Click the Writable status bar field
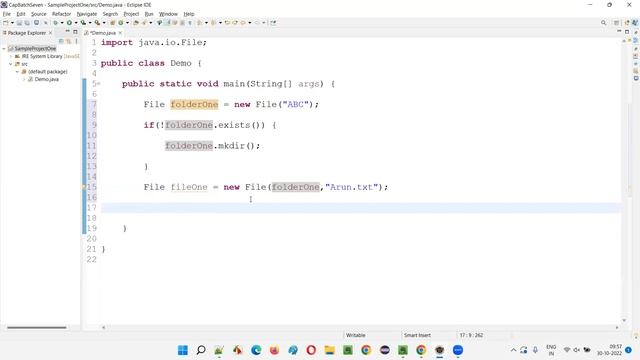 coord(356,335)
